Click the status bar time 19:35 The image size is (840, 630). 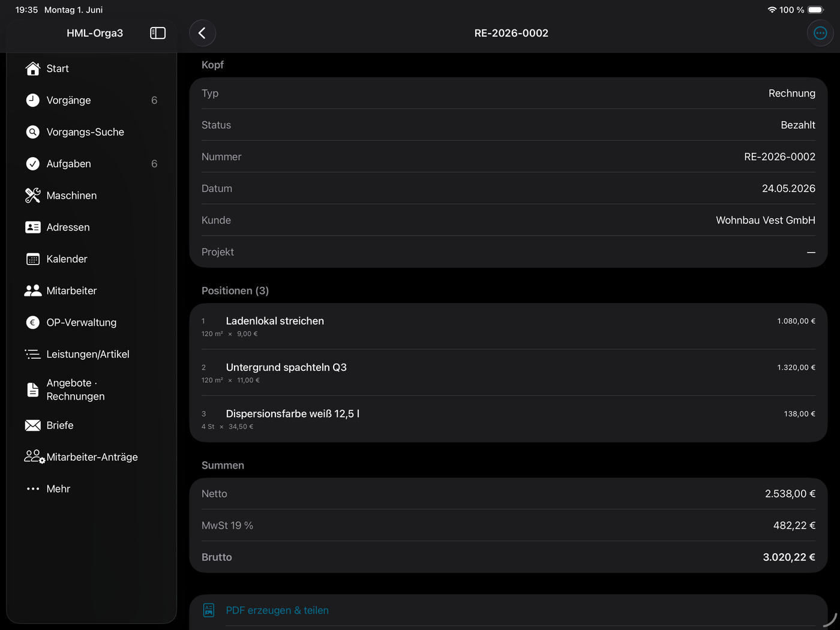[x=26, y=10]
